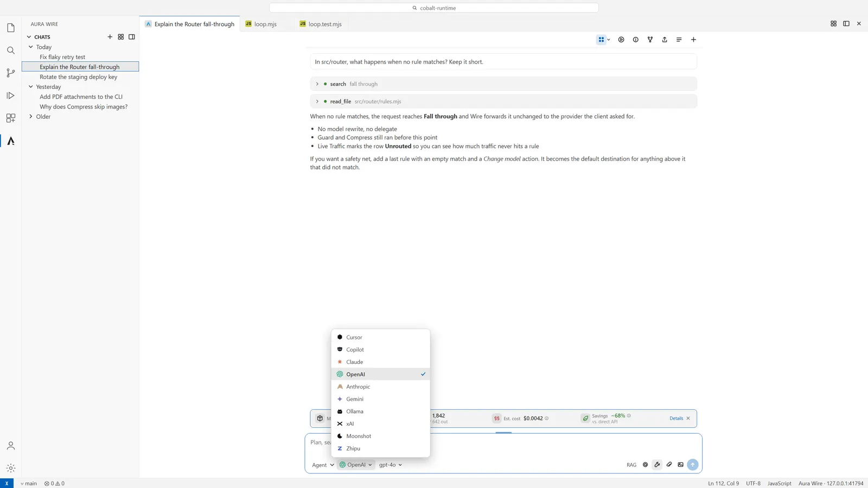Open Add PDF attachments to the CLI chat
Image resolution: width=868 pixels, height=488 pixels.
[x=80, y=97]
